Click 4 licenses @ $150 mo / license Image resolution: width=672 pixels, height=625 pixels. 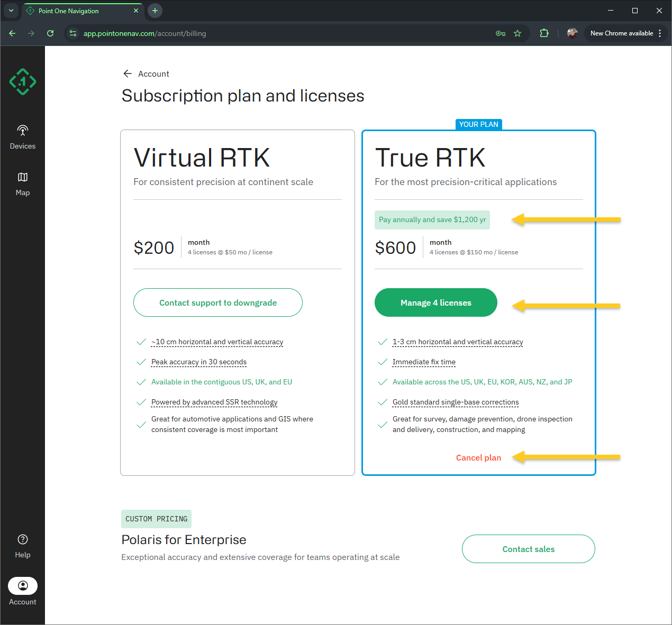(474, 252)
